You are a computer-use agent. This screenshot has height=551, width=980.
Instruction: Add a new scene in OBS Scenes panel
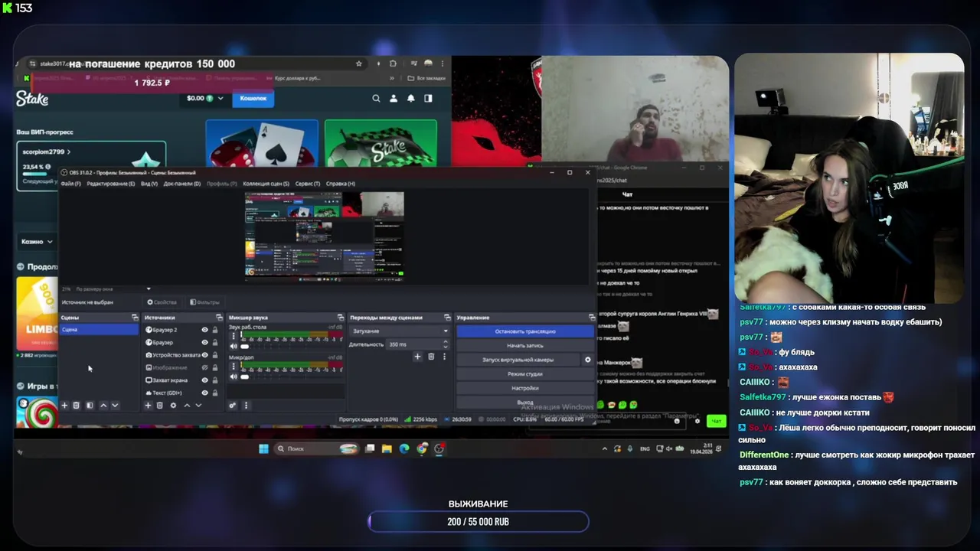64,406
